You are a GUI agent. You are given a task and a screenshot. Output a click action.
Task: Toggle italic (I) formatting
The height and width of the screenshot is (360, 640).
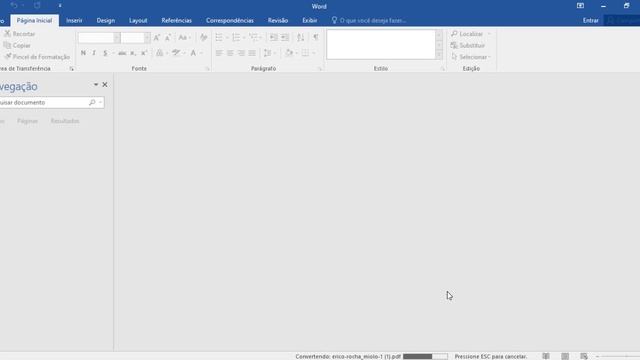(94, 53)
